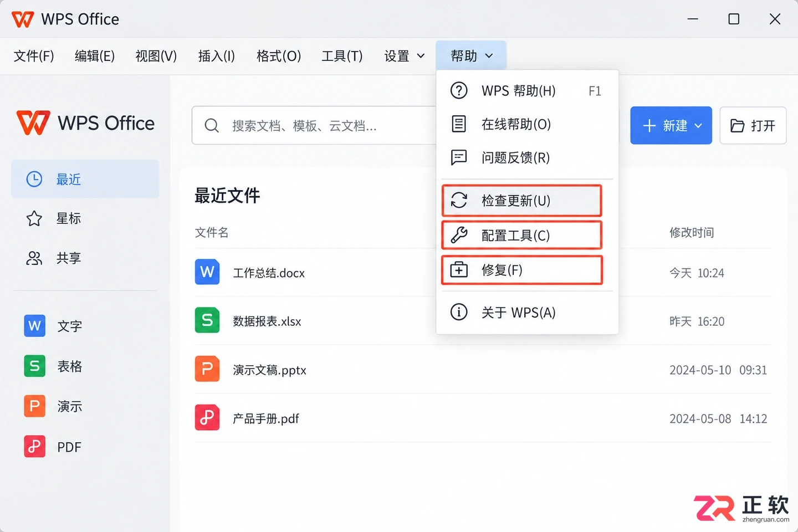Click the online help document icon
The width and height of the screenshot is (798, 532).
(x=459, y=124)
